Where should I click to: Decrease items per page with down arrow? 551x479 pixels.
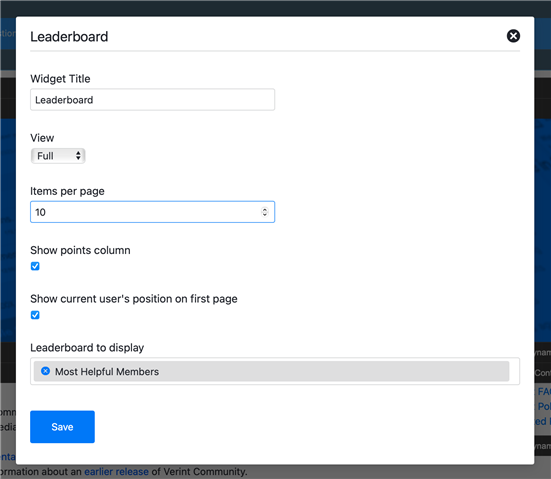265,214
